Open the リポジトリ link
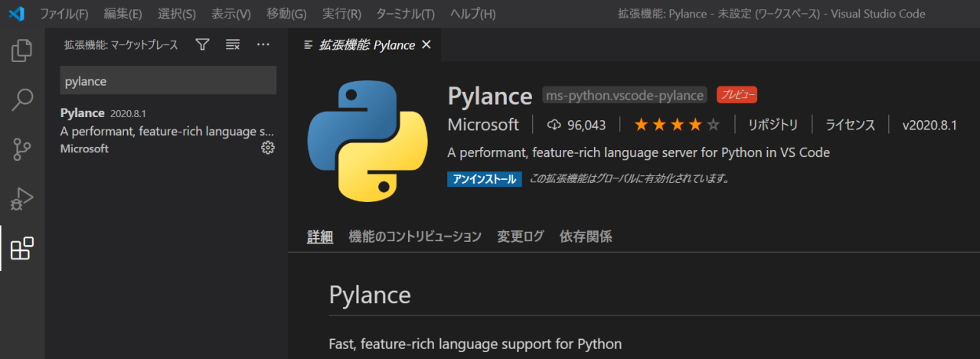Screen dimensions: 980x359 click(773, 125)
